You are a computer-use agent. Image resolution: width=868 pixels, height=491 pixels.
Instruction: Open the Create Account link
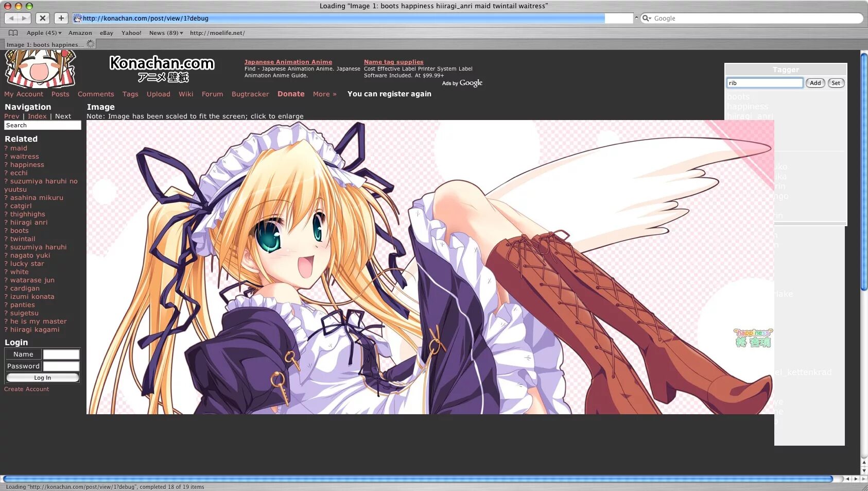[x=27, y=390]
